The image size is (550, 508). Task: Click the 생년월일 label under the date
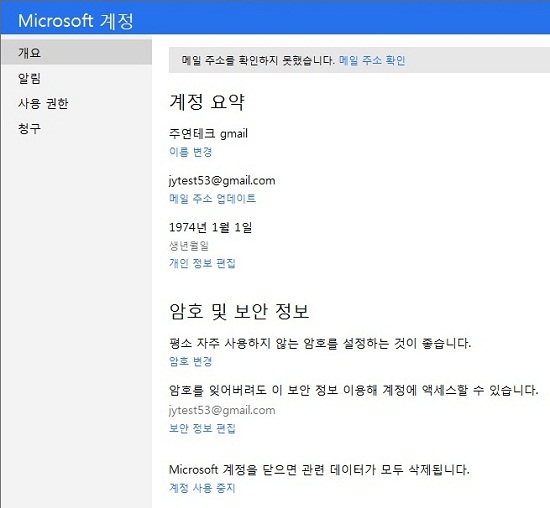pos(189,246)
